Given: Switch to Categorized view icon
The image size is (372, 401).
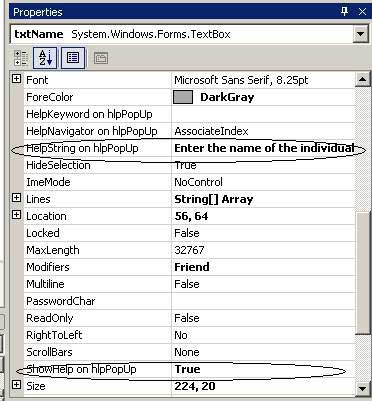Looking at the screenshot, I should [21, 58].
